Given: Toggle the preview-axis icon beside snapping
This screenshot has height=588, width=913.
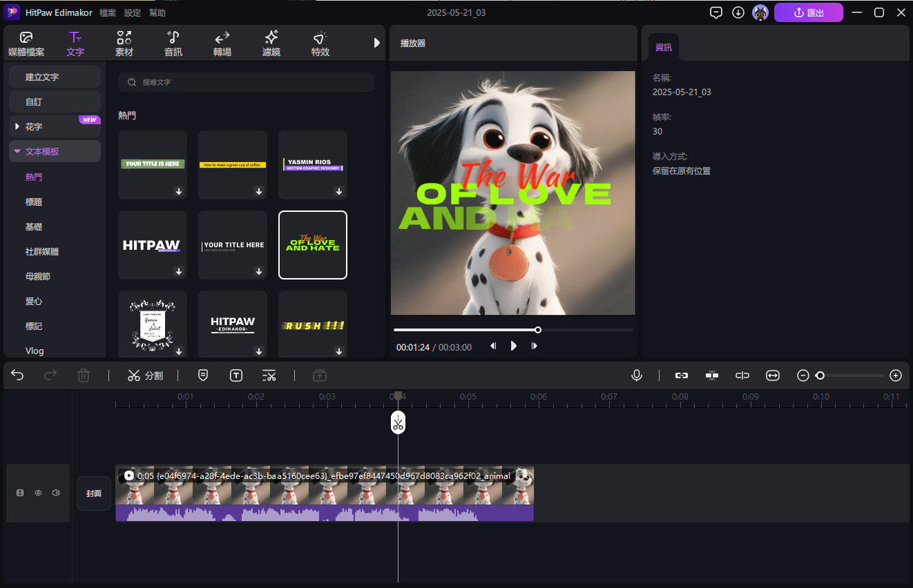Looking at the screenshot, I should click(742, 375).
